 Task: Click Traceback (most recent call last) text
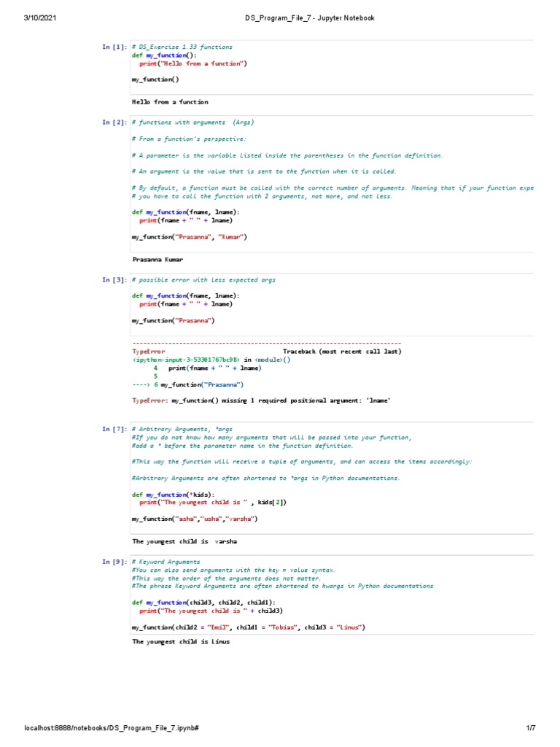coord(342,352)
